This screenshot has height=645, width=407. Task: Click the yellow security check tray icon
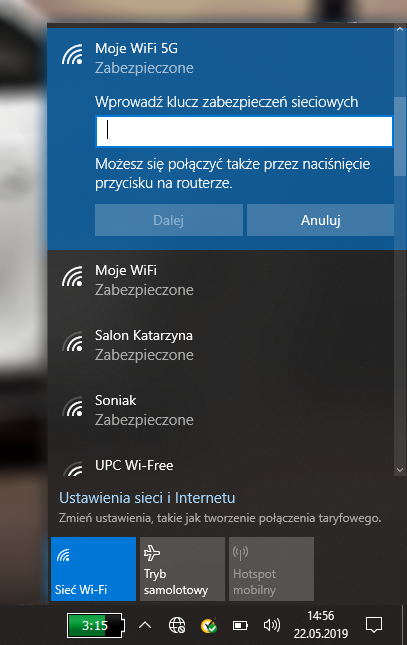point(209,626)
